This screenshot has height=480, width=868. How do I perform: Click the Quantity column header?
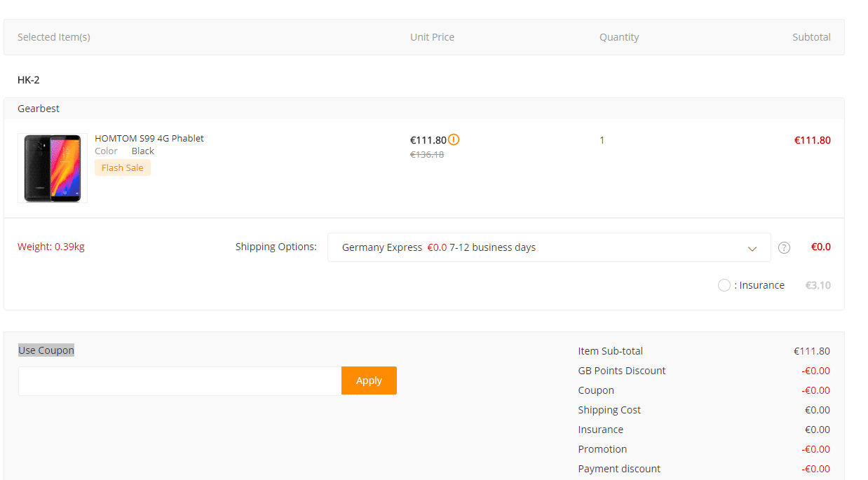(x=619, y=37)
